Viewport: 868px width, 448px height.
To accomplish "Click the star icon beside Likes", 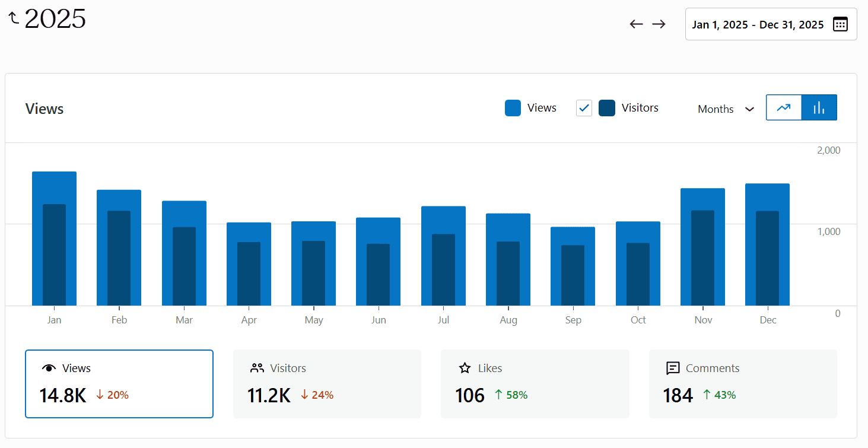I will coord(465,368).
